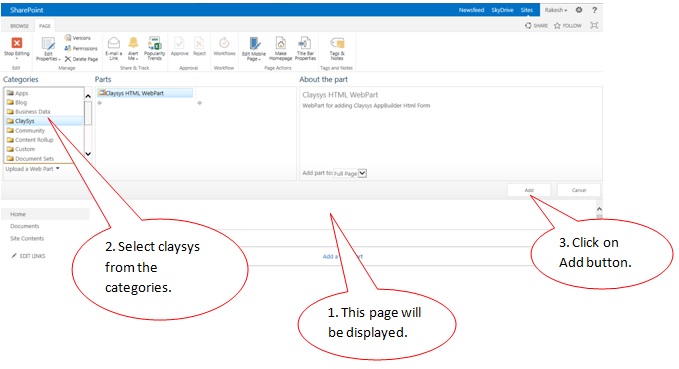The height and width of the screenshot is (369, 679).
Task: Click the Stop Editing icon
Action: click(x=16, y=43)
